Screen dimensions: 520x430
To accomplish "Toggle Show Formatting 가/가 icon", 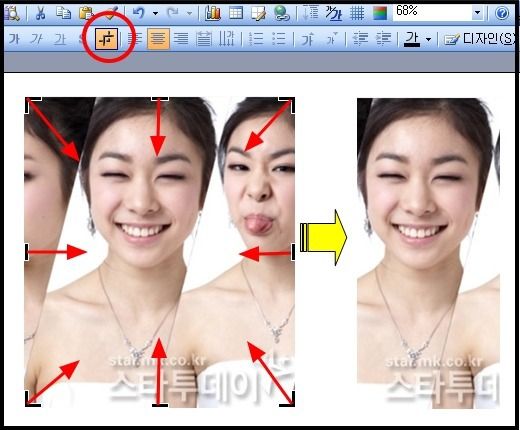I will click(334, 13).
